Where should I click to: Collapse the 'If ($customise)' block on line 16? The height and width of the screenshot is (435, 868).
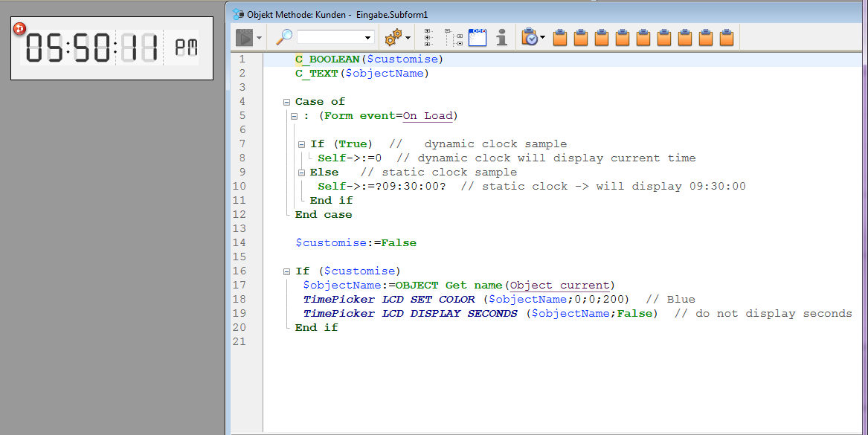286,271
